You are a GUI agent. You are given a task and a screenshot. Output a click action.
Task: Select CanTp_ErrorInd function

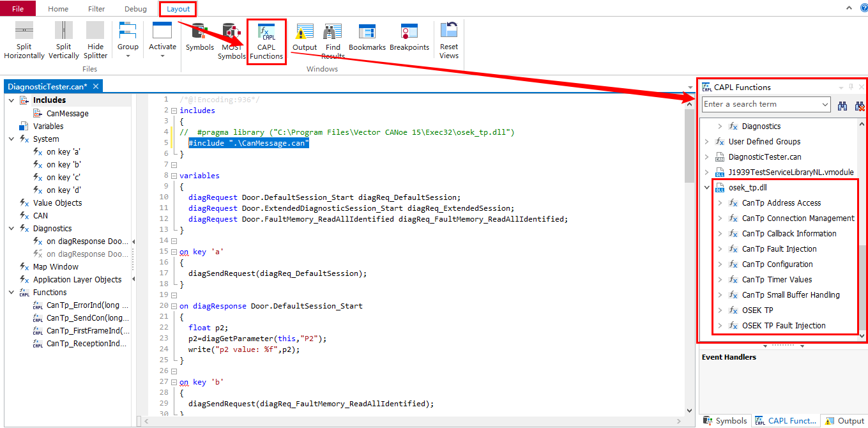tap(87, 305)
